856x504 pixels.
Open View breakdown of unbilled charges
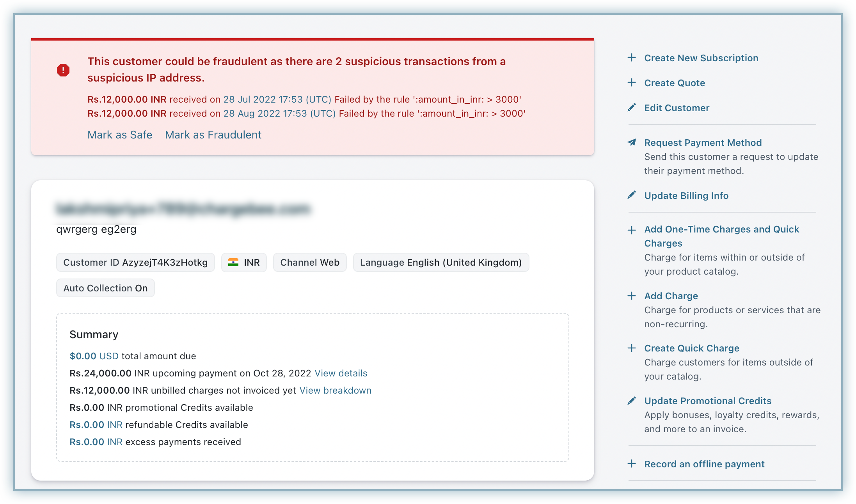point(335,390)
